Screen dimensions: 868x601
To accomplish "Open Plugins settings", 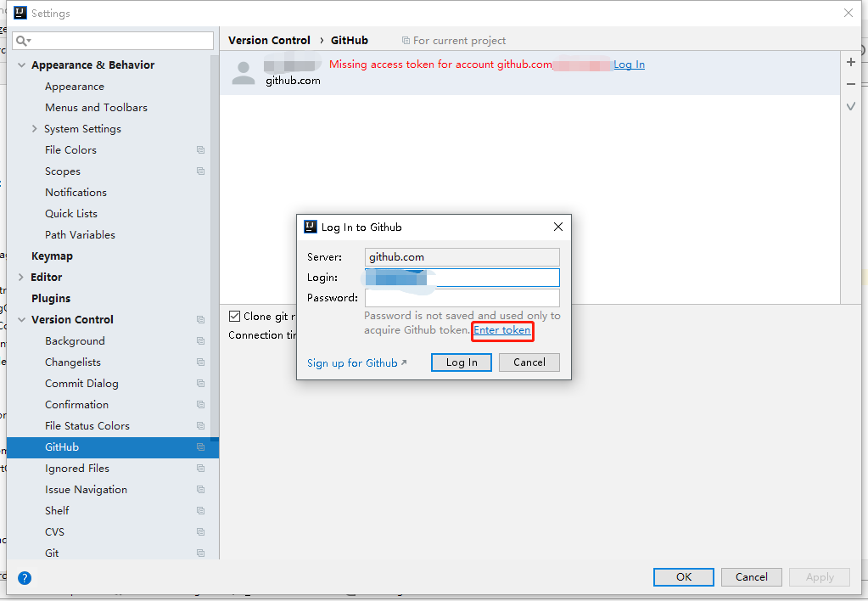I will point(51,299).
